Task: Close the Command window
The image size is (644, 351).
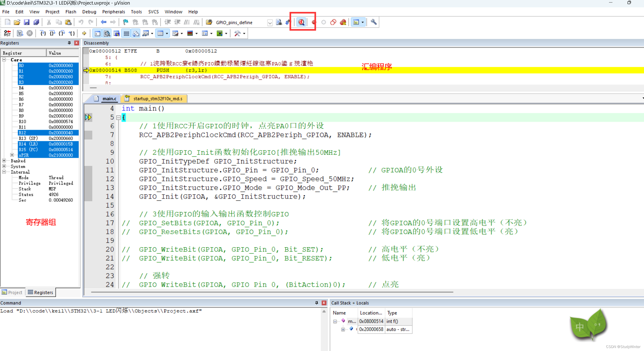Action: point(324,303)
